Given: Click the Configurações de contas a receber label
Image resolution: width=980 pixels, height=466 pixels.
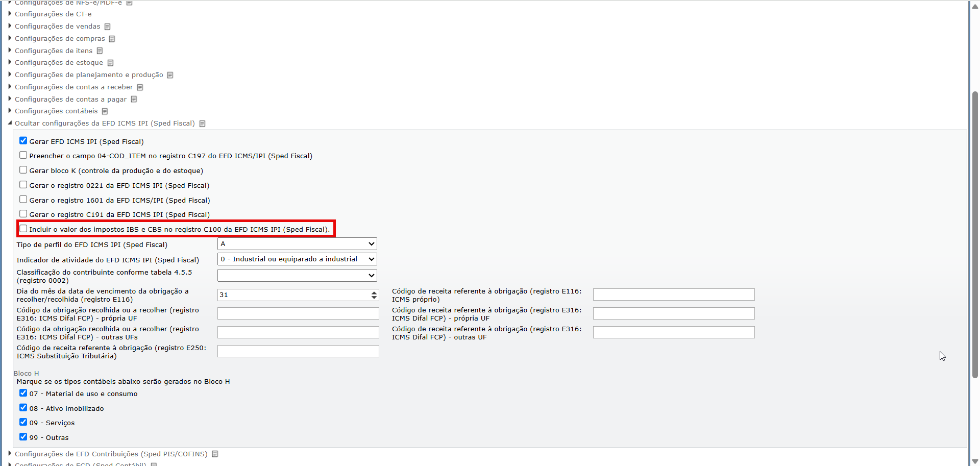Looking at the screenshot, I should coord(74,87).
